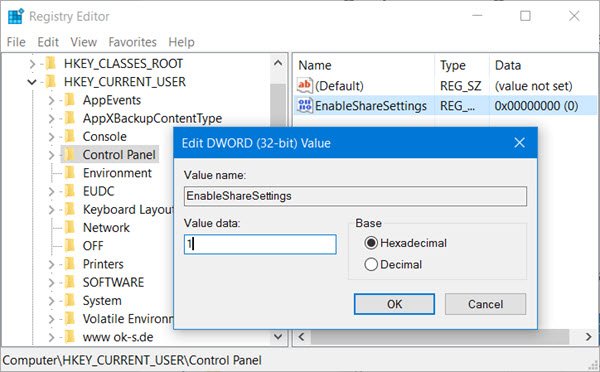Open the Edit menu
Viewport: 600px width, 372px height.
[x=48, y=42]
